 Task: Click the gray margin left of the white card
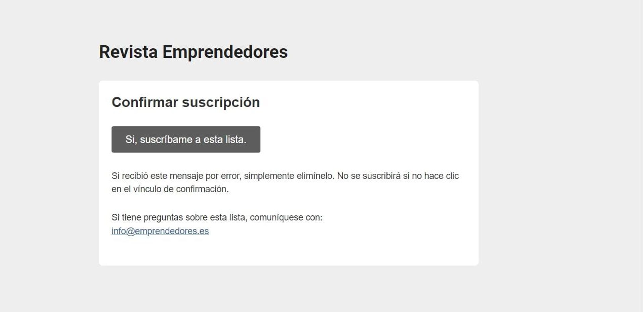(x=49, y=173)
